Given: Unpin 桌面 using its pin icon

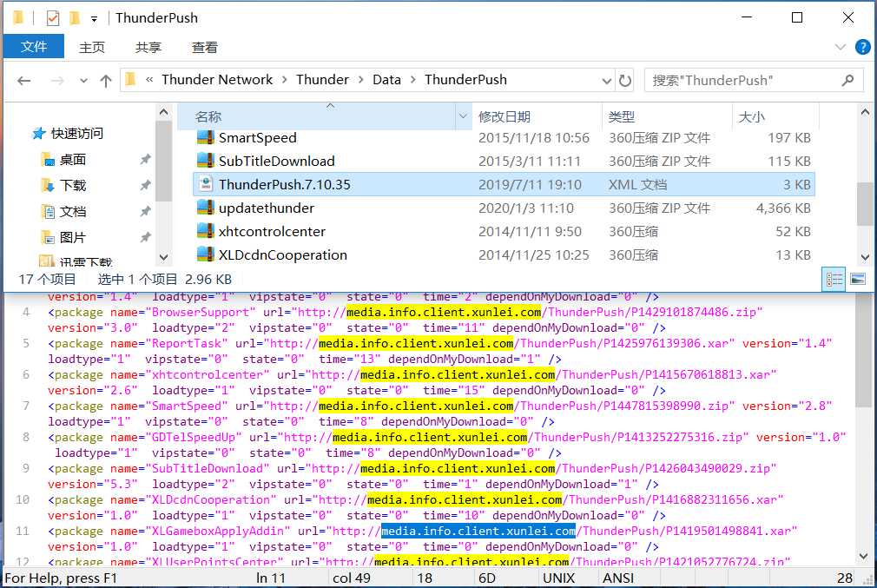Looking at the screenshot, I should (145, 160).
